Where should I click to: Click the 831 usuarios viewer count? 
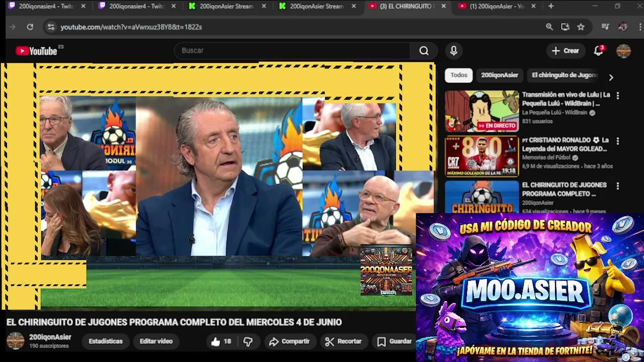(537, 121)
